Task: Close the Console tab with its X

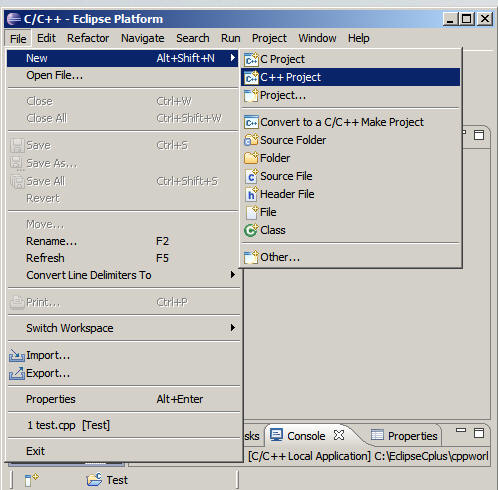Action: (339, 435)
